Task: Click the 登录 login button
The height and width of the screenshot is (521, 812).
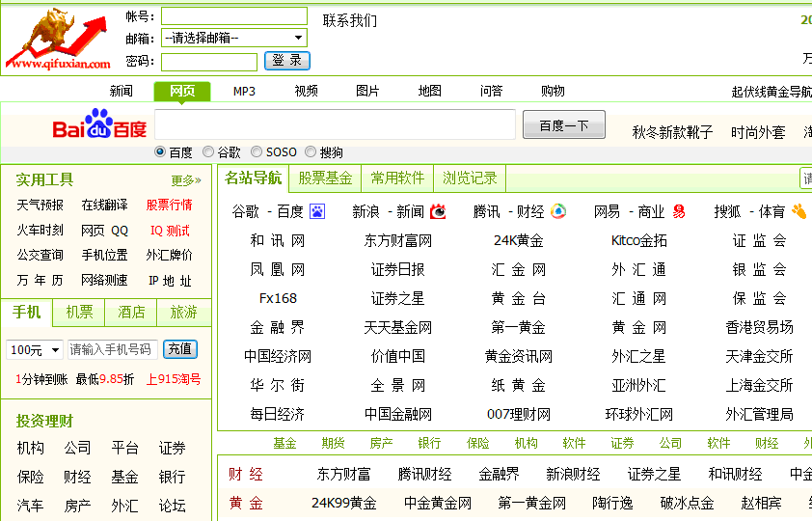Action: tap(286, 61)
